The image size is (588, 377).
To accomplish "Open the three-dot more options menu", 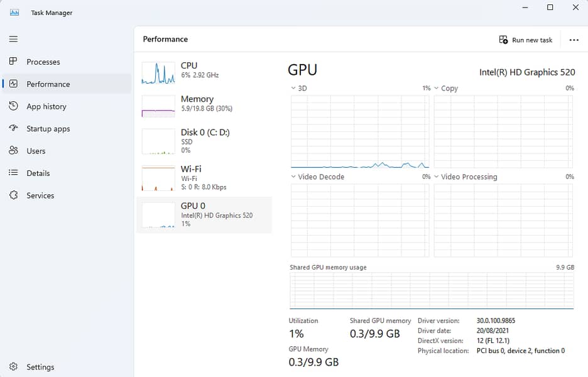I will click(x=574, y=40).
